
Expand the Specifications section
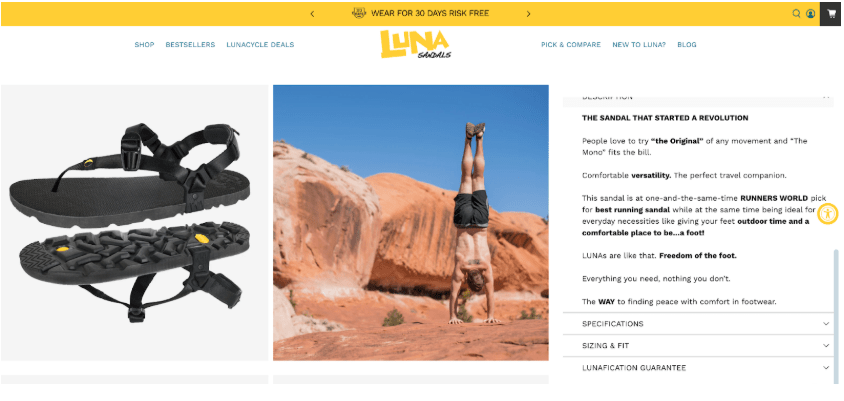click(698, 323)
